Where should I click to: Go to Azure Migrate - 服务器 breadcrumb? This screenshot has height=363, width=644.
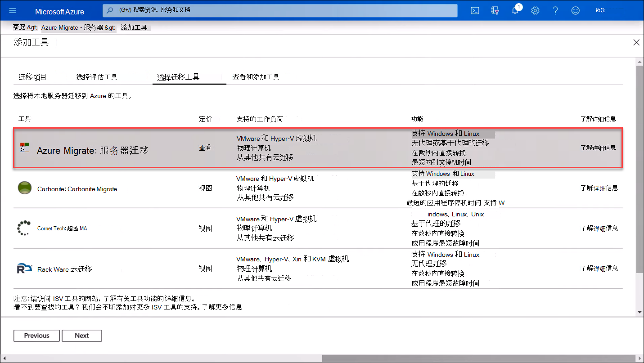pos(73,27)
